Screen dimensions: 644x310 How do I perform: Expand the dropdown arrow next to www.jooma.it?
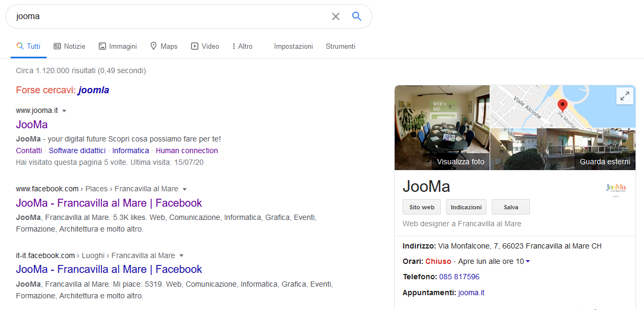(64, 110)
